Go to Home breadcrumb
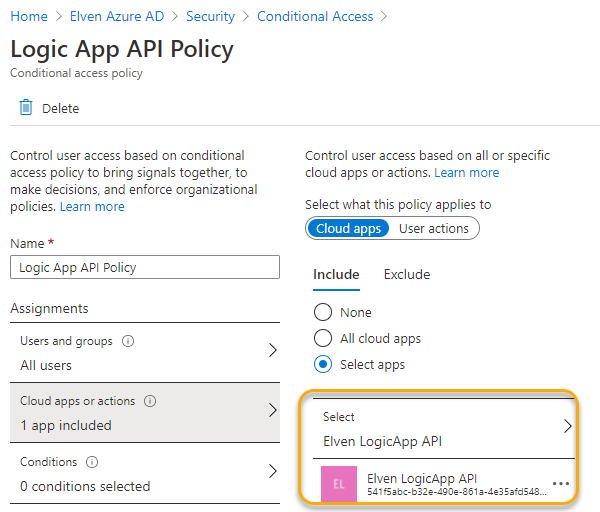The height and width of the screenshot is (512, 600). click(29, 16)
